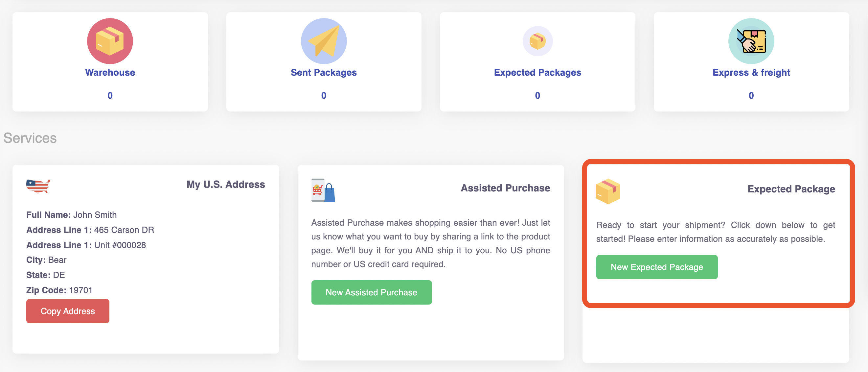Click the Warehouse count of zero
This screenshot has height=372, width=868.
tap(110, 95)
